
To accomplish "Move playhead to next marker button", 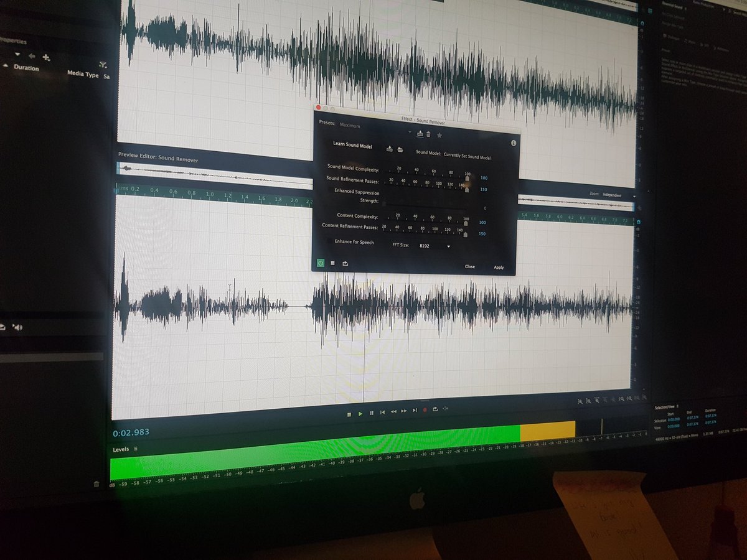I will tap(415, 410).
